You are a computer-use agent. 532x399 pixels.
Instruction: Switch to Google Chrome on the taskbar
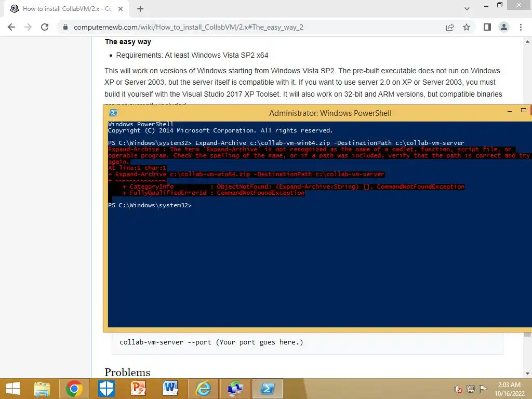tap(74, 389)
